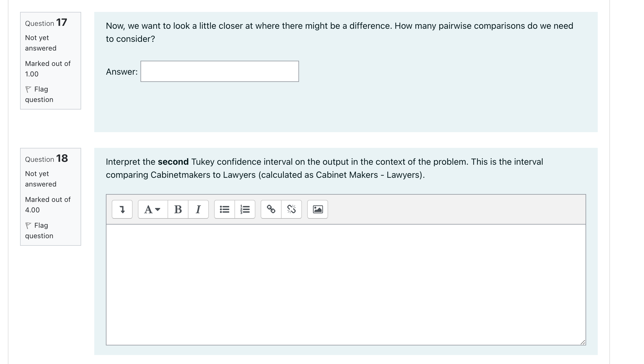
Task: Click the insert link icon
Action: [271, 209]
